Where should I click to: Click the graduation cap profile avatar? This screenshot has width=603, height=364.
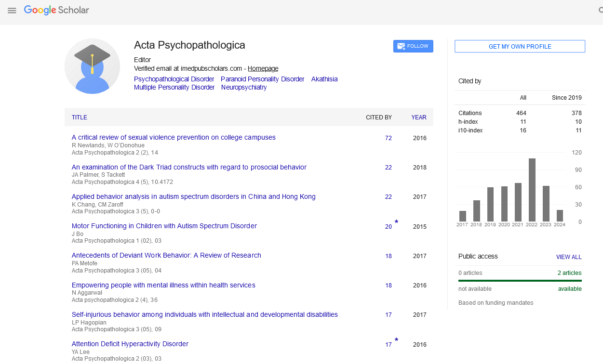click(x=92, y=66)
